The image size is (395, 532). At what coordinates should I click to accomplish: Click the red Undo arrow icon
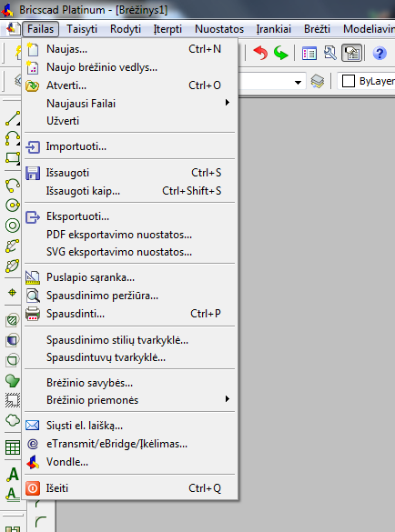pos(260,54)
